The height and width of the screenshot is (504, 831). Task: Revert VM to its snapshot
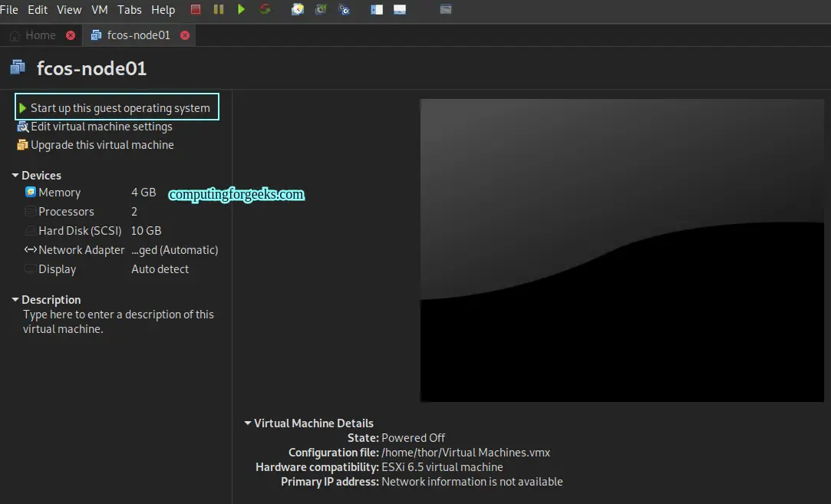320,10
